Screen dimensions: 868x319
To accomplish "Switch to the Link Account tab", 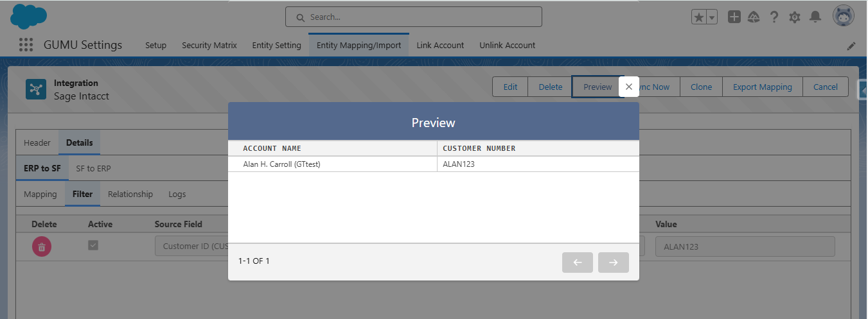I will [440, 45].
